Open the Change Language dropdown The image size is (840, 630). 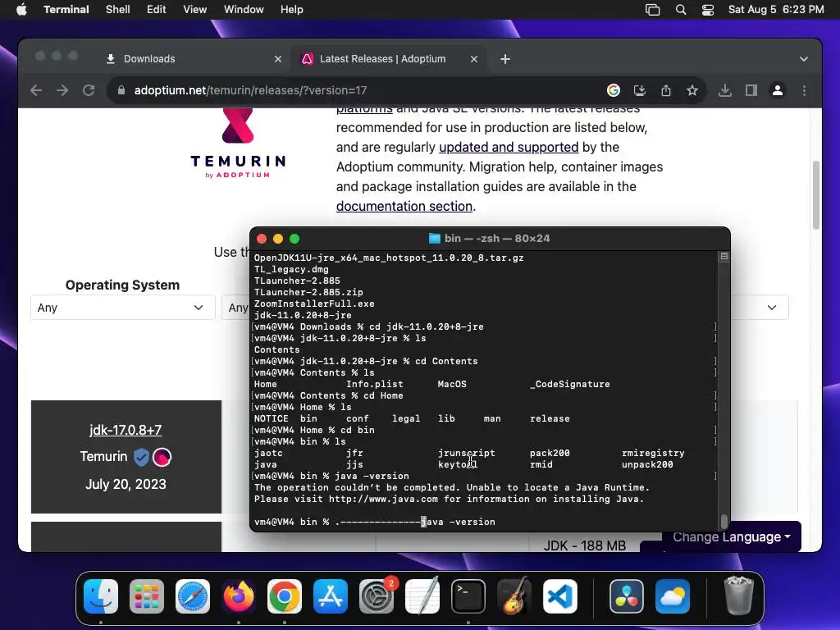click(x=731, y=536)
